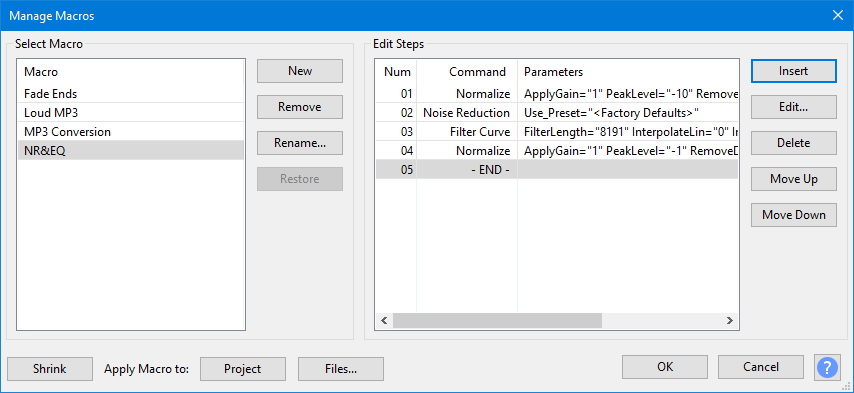Select step 01 Normalize command
854x393 pixels.
coord(467,94)
